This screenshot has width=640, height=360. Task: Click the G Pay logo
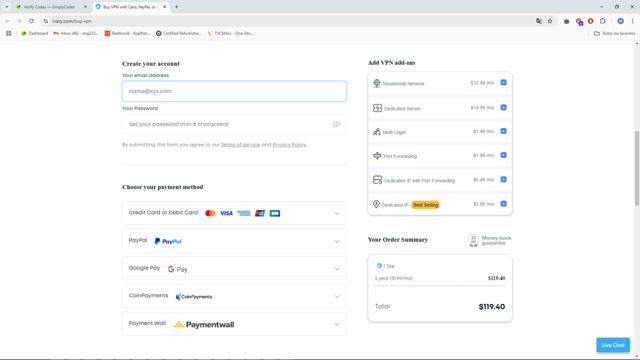tap(178, 269)
